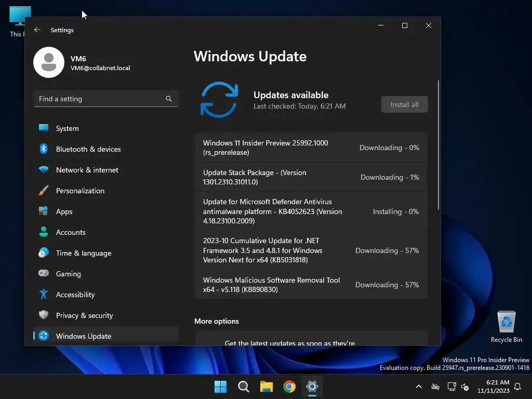Viewport: 532px width, 399px height.
Task: Click Update Stack Package update row
Action: click(x=311, y=177)
